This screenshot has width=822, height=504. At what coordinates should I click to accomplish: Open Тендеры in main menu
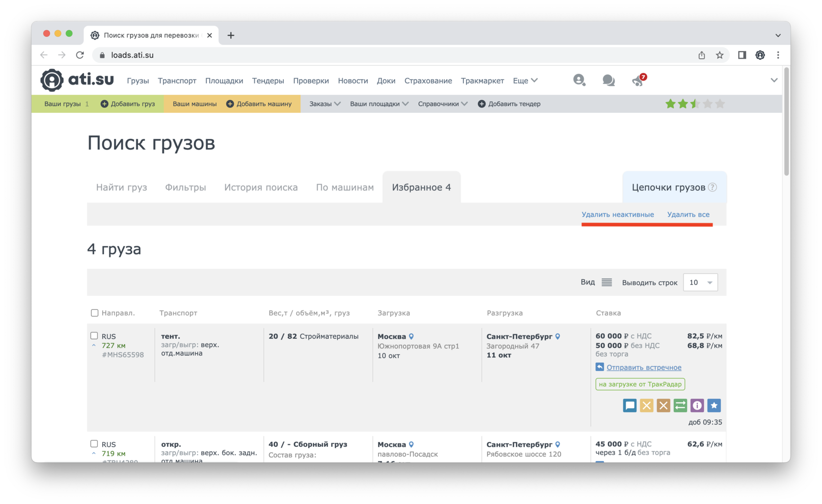click(268, 81)
